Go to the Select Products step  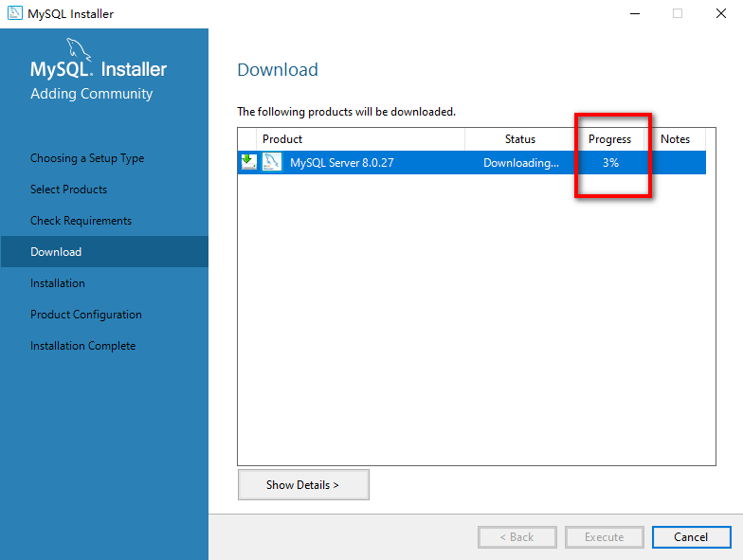pyautogui.click(x=68, y=190)
